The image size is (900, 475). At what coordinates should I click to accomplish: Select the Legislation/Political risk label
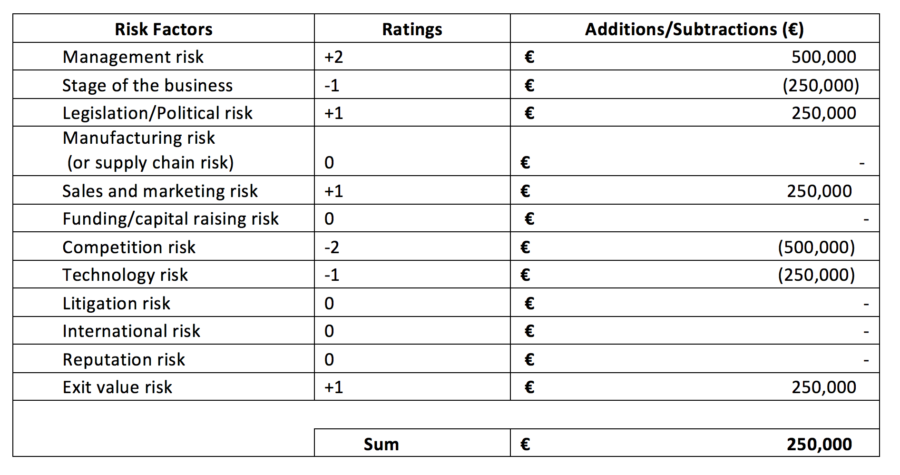click(x=157, y=112)
